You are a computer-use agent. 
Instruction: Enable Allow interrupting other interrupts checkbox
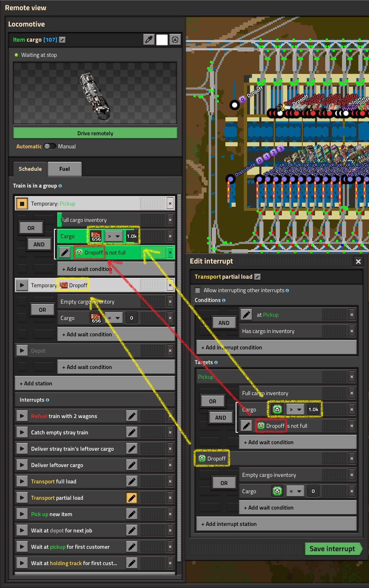coord(198,290)
